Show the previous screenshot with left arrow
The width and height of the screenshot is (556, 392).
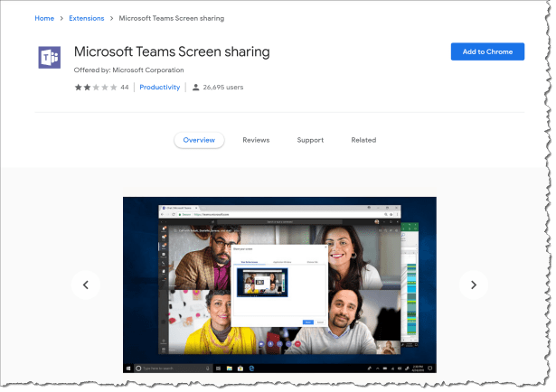coord(86,285)
